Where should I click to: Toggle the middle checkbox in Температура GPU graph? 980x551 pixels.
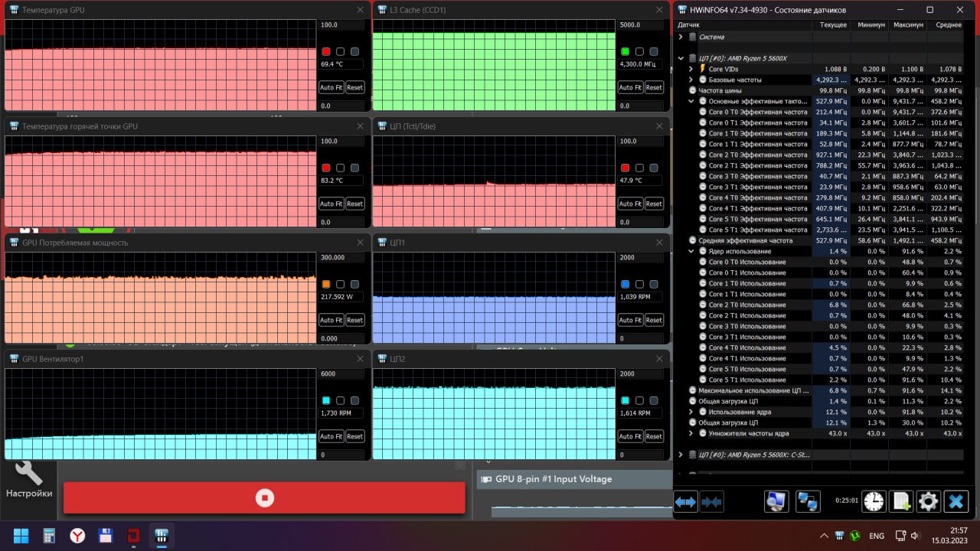pyautogui.click(x=340, y=51)
